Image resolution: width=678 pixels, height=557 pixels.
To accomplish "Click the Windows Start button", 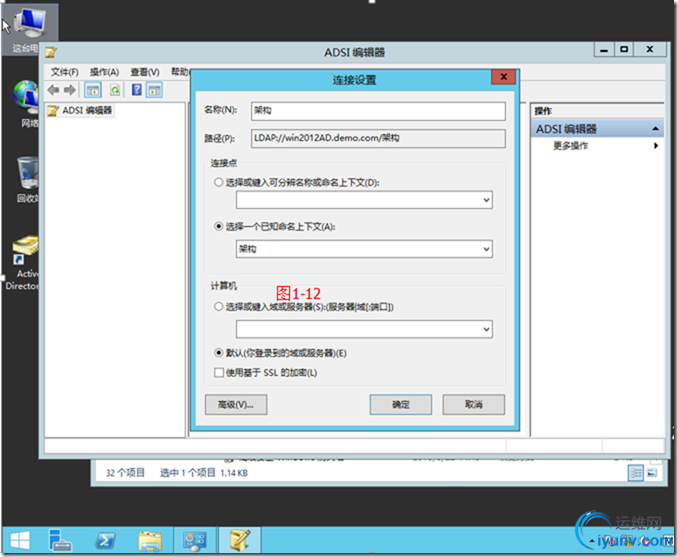I will pos(20,541).
